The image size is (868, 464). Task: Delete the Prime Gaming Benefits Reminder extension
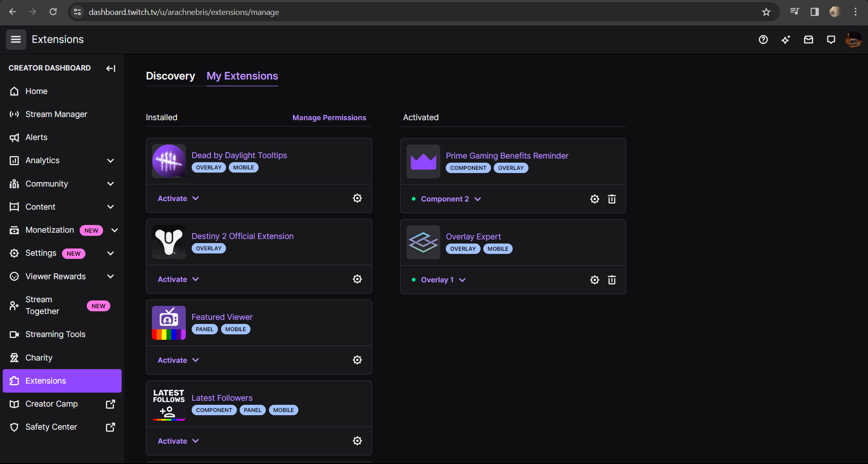tap(612, 199)
